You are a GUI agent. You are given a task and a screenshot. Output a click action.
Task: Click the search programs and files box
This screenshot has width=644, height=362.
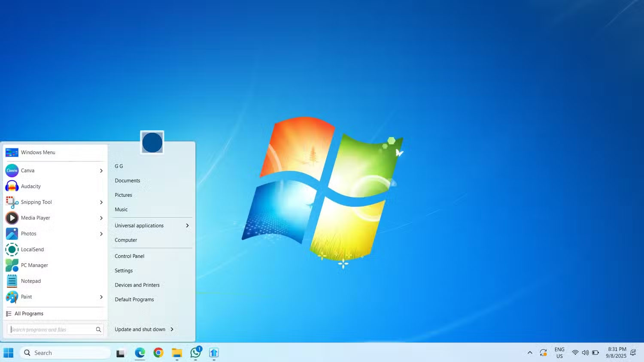[52, 329]
